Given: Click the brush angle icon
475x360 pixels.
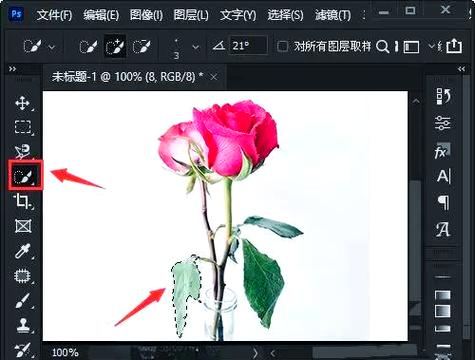Looking at the screenshot, I should click(219, 46).
